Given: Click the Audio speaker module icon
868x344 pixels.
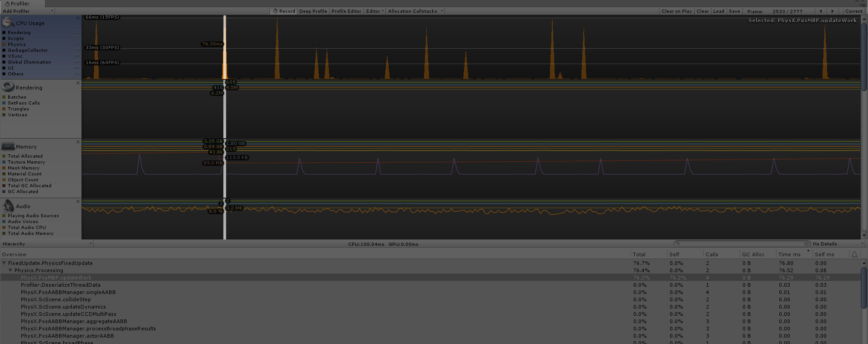Looking at the screenshot, I should pos(8,205).
